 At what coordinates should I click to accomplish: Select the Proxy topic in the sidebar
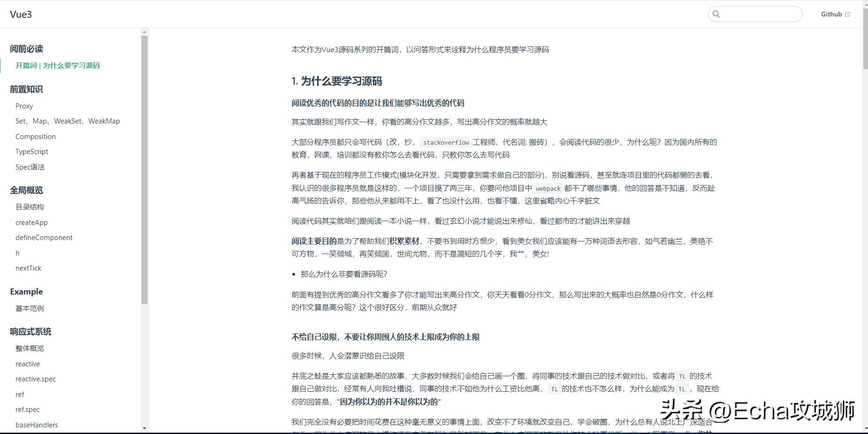click(x=24, y=106)
